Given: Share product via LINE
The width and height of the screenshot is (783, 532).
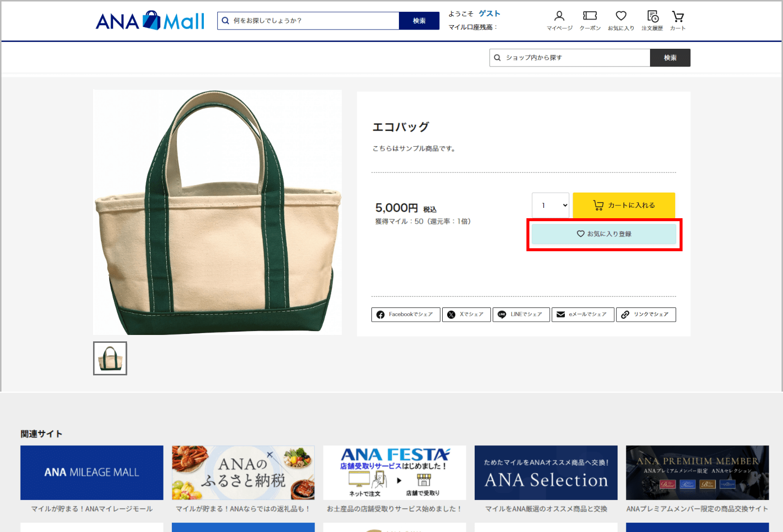Looking at the screenshot, I should click(x=521, y=314).
